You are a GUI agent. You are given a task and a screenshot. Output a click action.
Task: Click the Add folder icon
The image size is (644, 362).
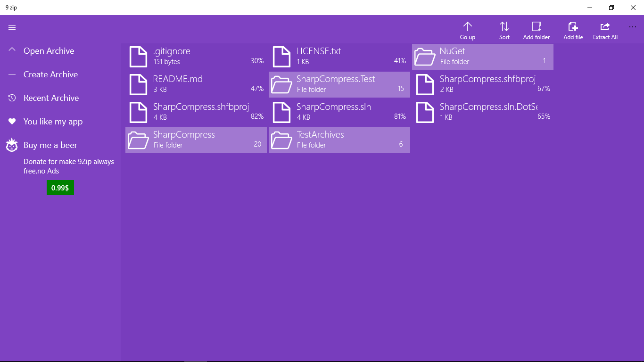point(536,27)
